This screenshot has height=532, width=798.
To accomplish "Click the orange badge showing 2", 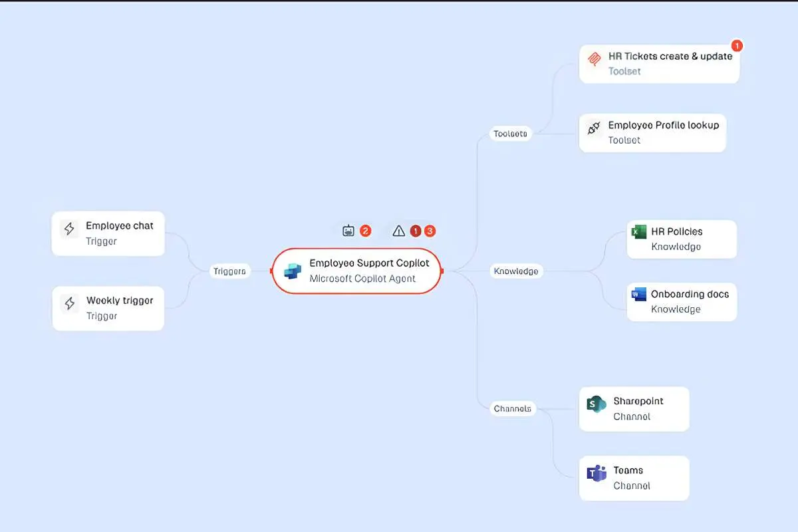I will [366, 231].
